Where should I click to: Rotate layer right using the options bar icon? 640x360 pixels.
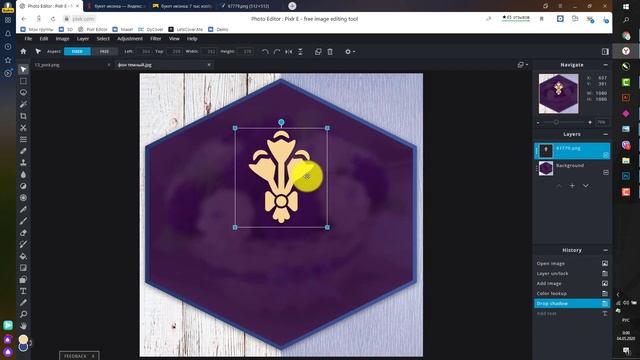pyautogui.click(x=277, y=52)
